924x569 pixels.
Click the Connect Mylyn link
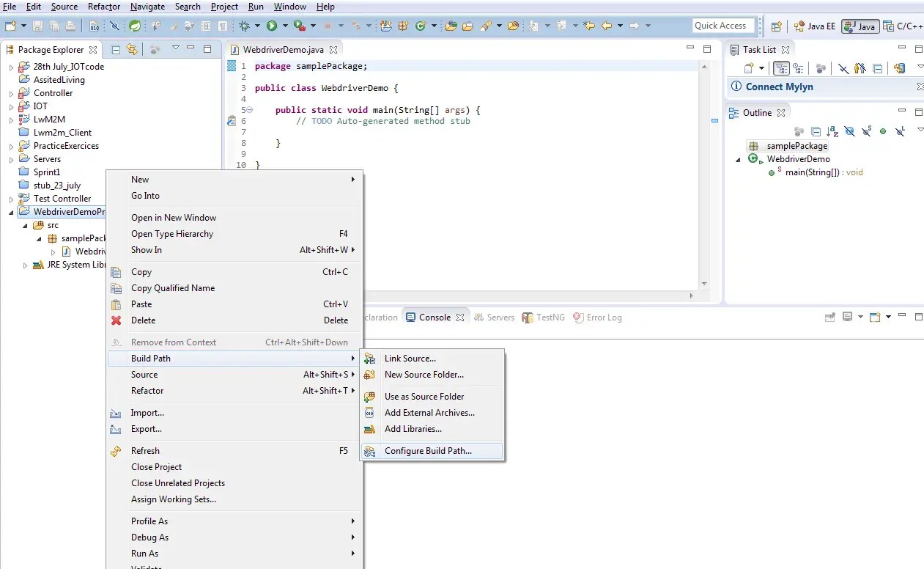(x=779, y=87)
